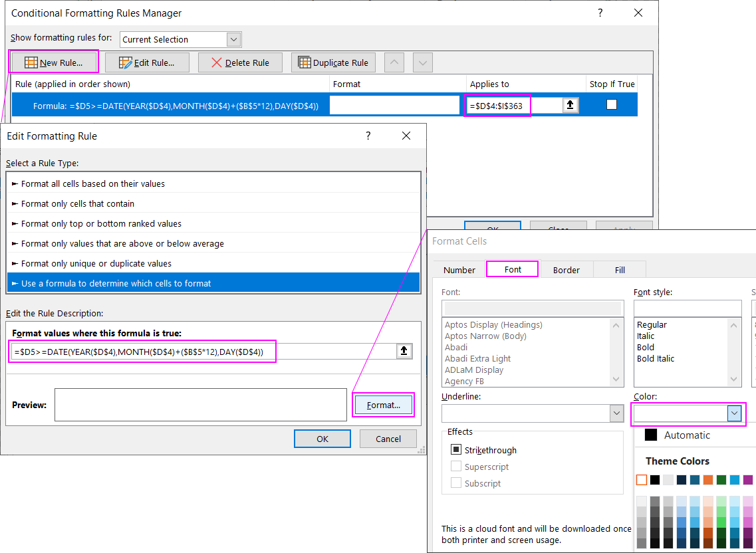Open the Show formatting rules for dropdown

coord(233,39)
